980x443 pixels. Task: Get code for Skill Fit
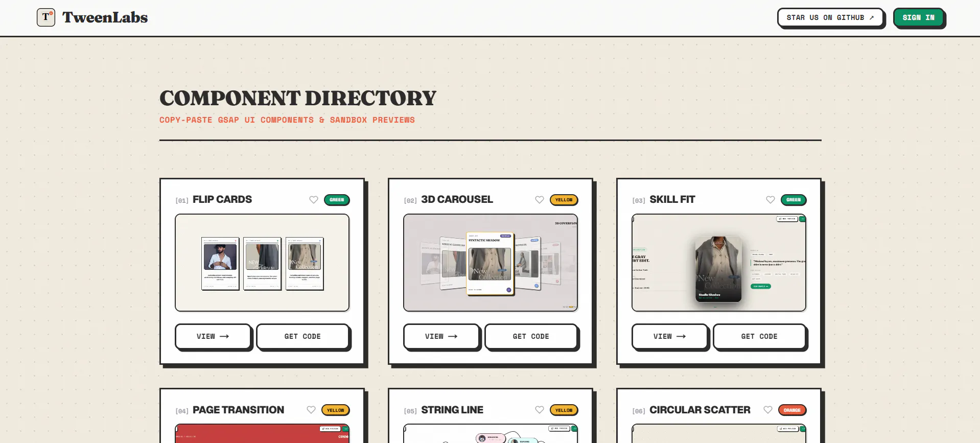point(759,336)
